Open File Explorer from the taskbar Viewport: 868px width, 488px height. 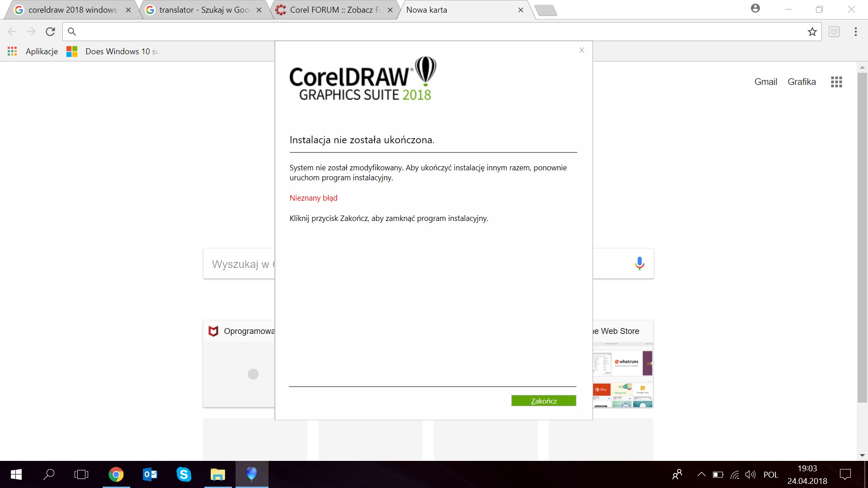coord(217,474)
